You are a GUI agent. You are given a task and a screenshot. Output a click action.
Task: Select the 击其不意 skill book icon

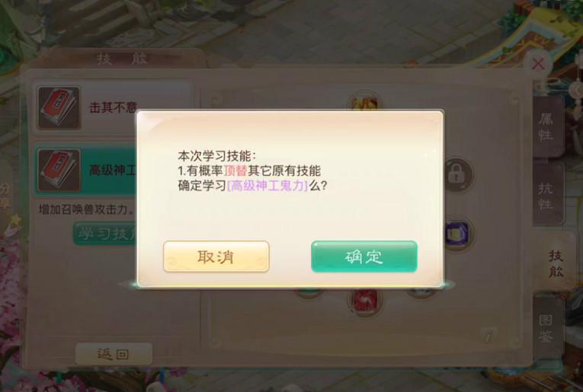(x=59, y=107)
